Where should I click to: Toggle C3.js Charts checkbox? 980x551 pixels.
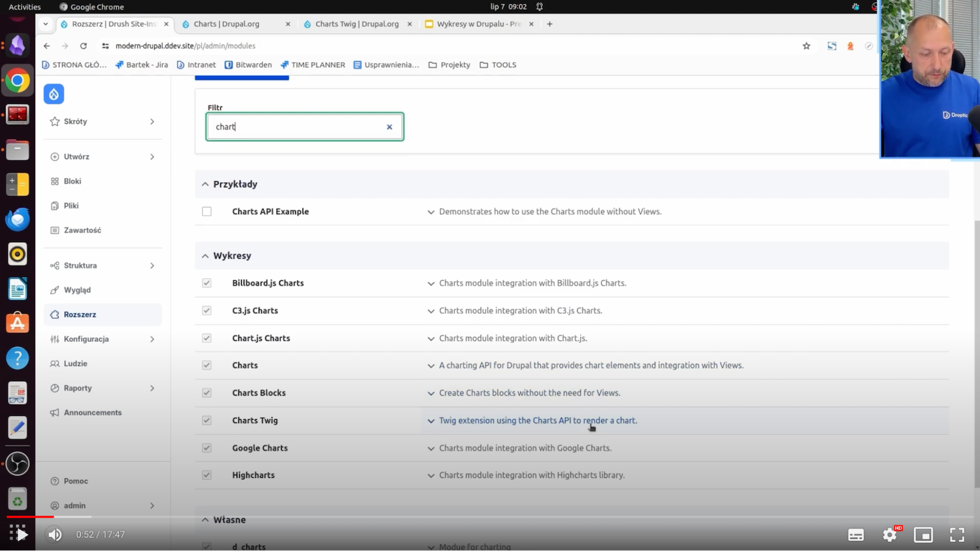point(206,311)
